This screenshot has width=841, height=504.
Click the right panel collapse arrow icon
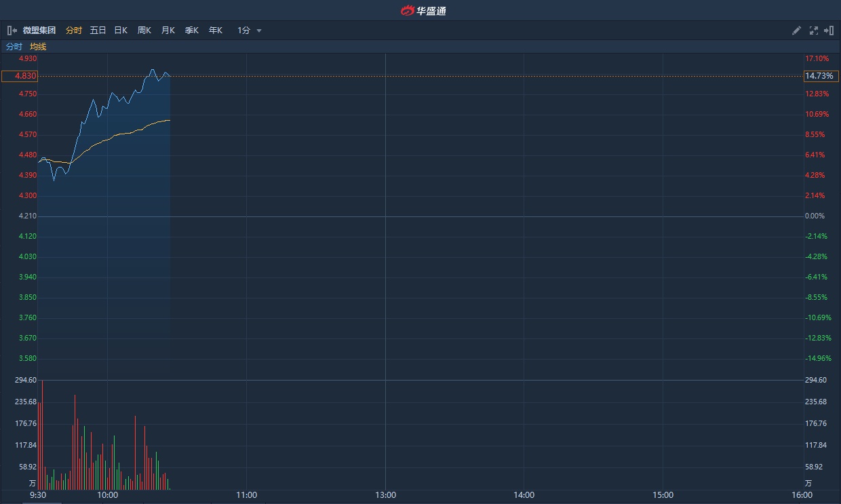[828, 31]
